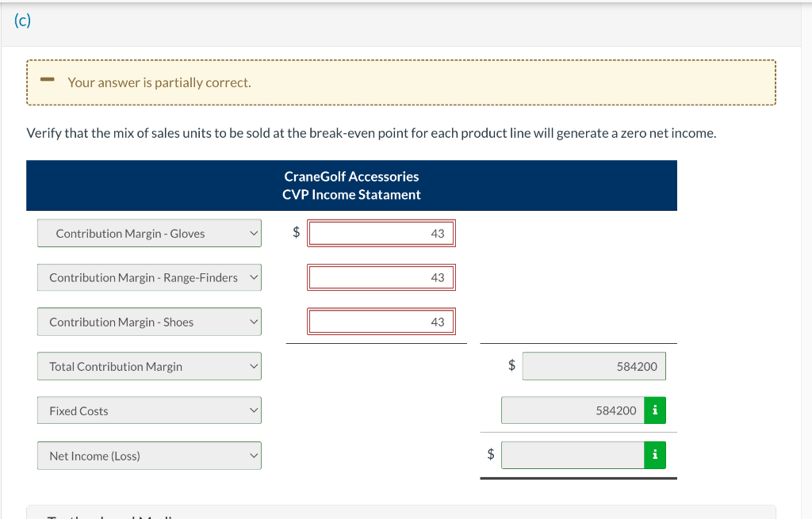The image size is (812, 519).
Task: Click the green info icon beside Fixed Costs
Action: [x=655, y=410]
